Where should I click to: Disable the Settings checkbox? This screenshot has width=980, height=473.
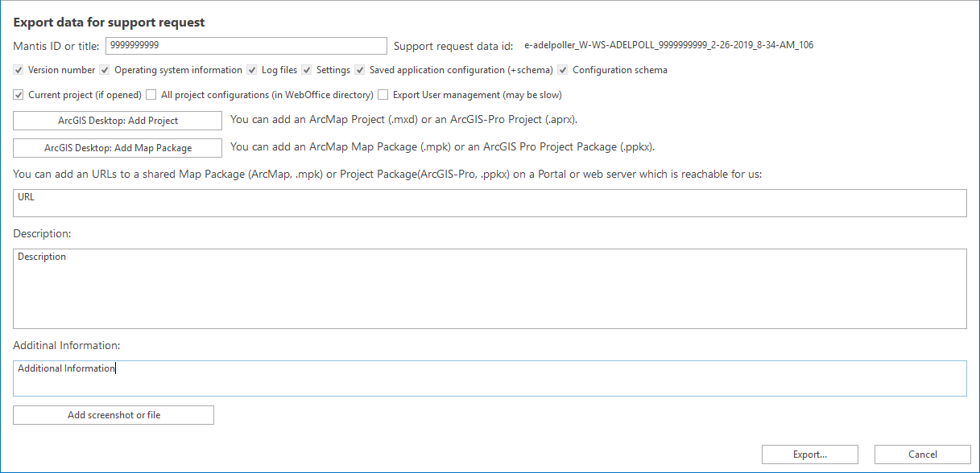pos(306,70)
